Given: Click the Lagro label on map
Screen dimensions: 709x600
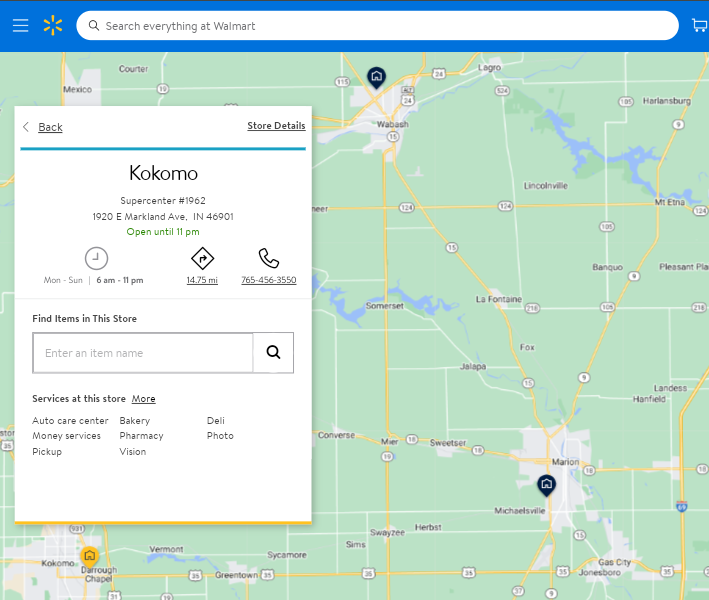Looking at the screenshot, I should pos(489,67).
